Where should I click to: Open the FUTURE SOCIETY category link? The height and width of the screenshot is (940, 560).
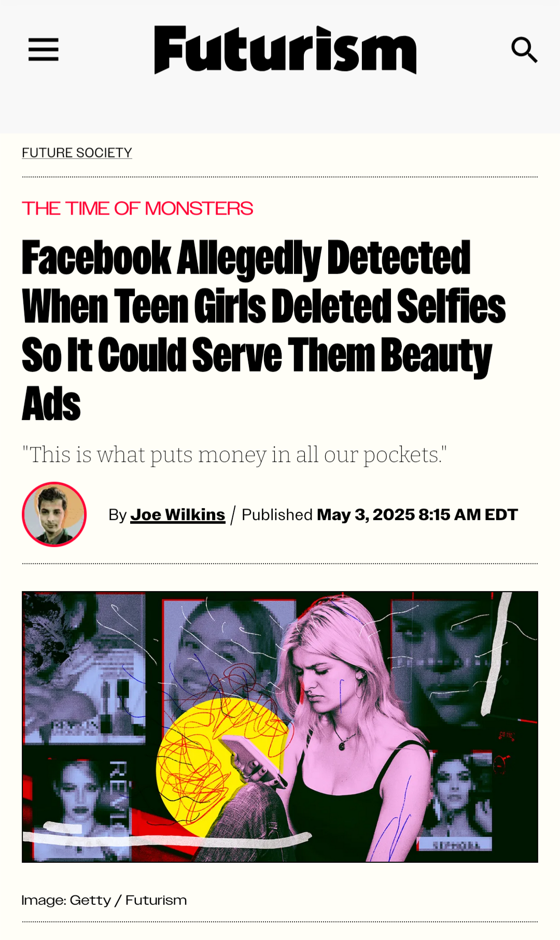click(x=77, y=152)
